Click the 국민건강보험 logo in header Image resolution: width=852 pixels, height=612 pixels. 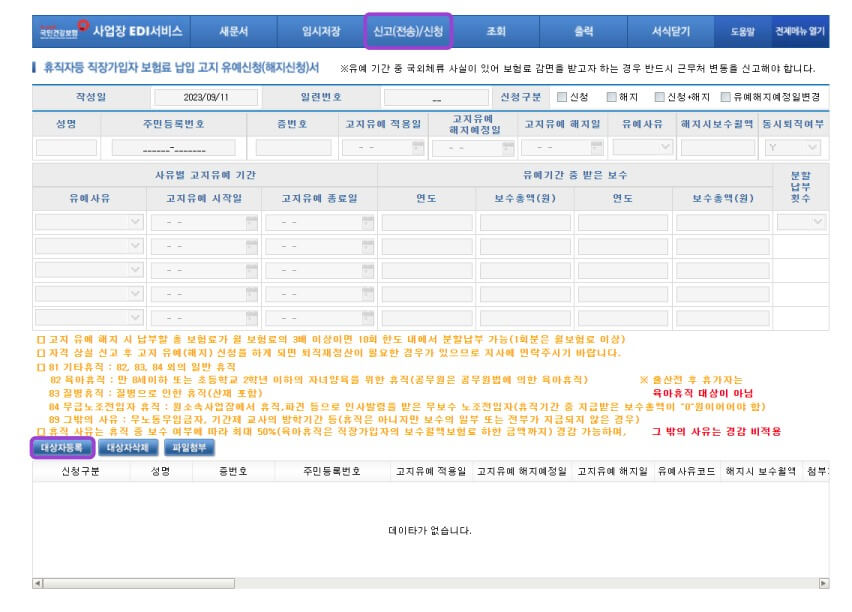point(61,31)
